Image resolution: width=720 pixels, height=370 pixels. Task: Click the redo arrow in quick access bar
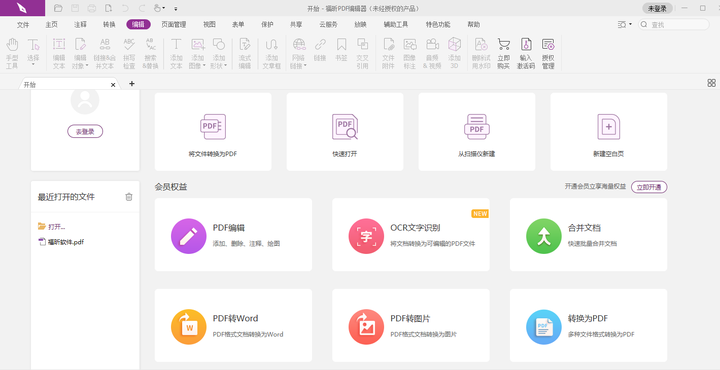click(142, 8)
